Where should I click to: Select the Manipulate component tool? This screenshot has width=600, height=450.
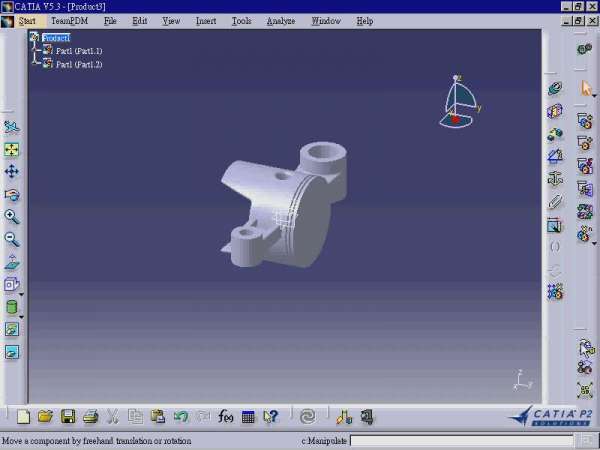point(586,347)
